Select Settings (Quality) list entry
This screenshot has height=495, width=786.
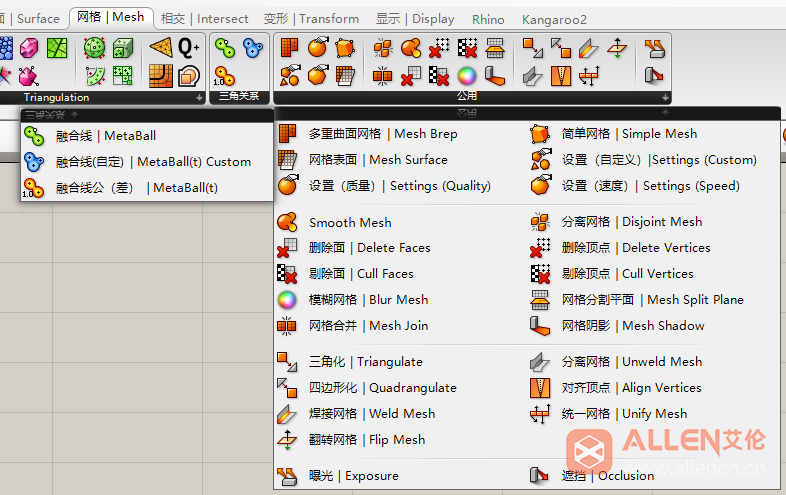(400, 186)
